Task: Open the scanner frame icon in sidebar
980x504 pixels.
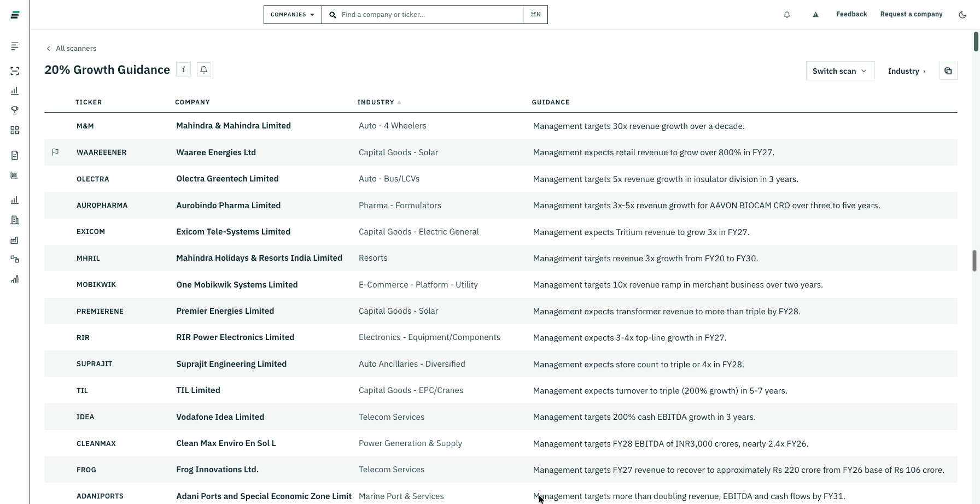Action: pyautogui.click(x=15, y=71)
